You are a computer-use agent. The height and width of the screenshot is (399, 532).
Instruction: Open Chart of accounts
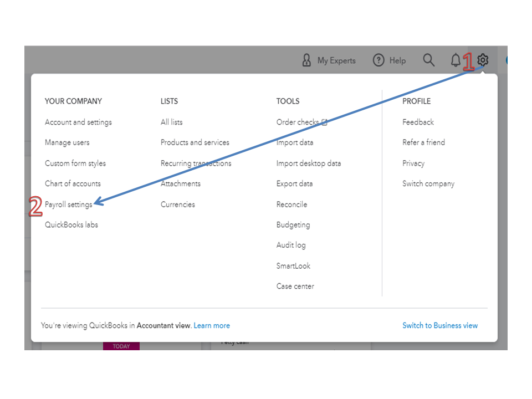pos(73,183)
